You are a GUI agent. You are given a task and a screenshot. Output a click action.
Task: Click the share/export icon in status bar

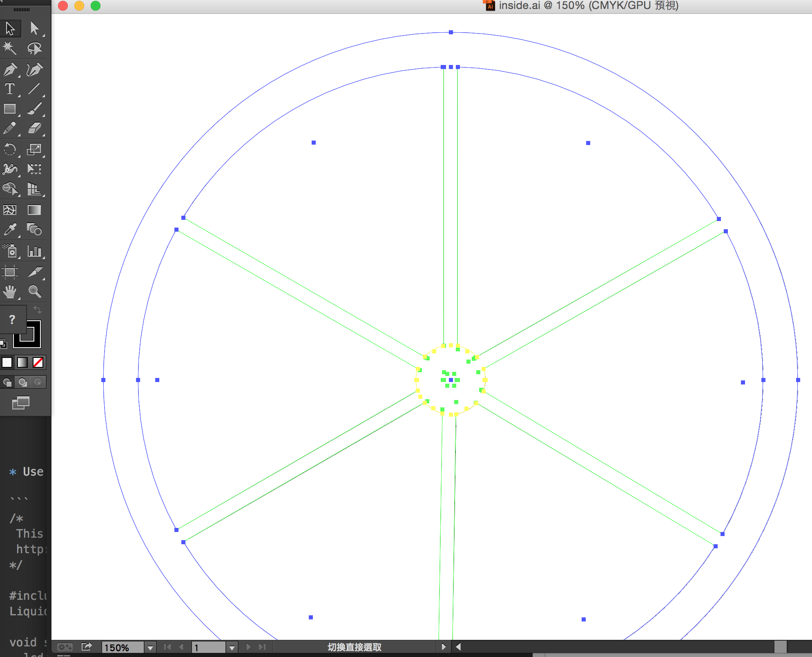(x=87, y=647)
